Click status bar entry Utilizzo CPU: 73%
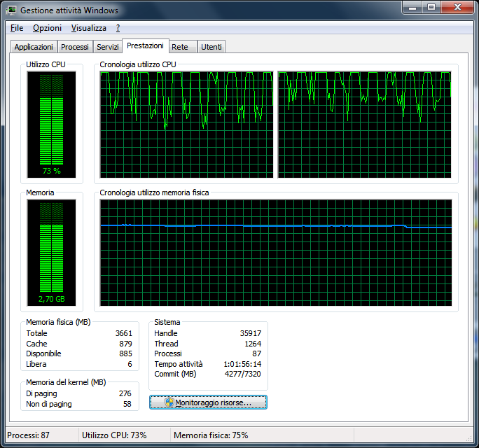 pos(114,435)
